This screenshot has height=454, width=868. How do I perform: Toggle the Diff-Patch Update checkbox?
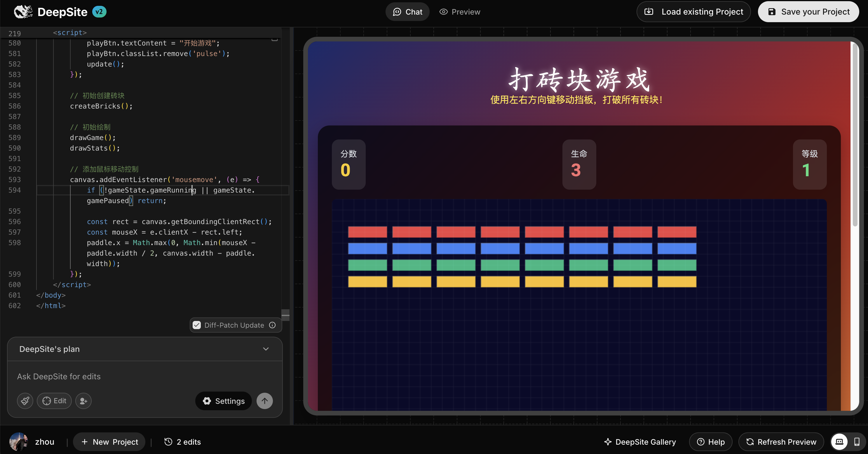pyautogui.click(x=197, y=325)
